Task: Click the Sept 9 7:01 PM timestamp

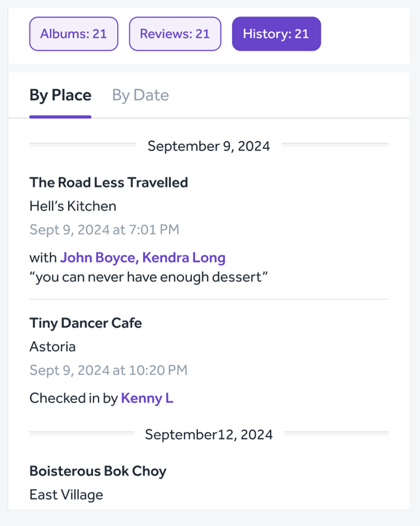Action: pyautogui.click(x=104, y=230)
